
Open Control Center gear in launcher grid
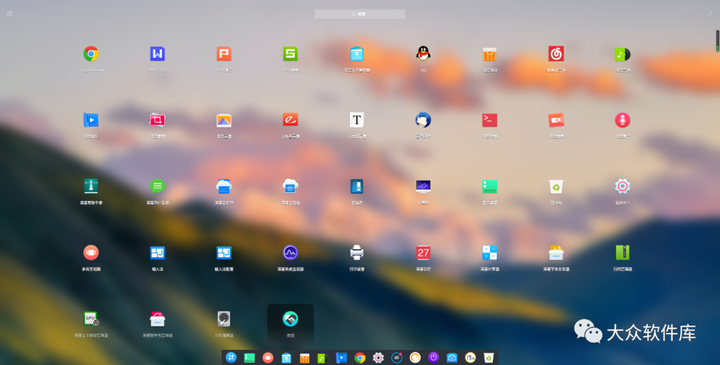[x=622, y=186]
